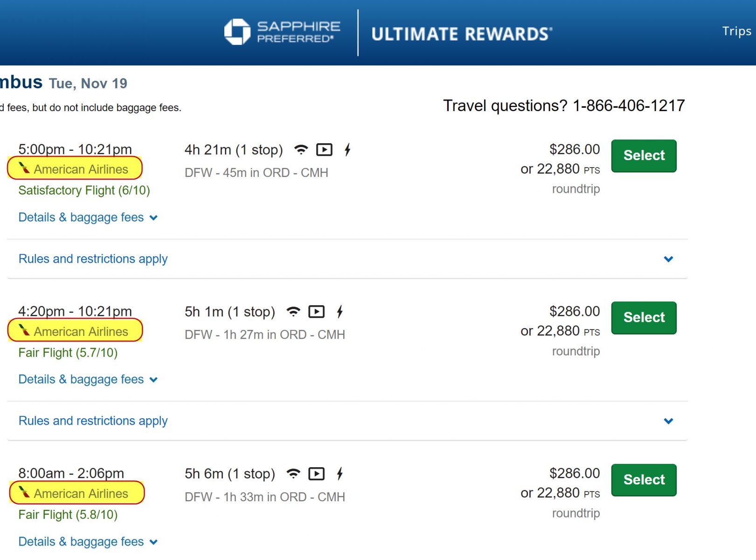The width and height of the screenshot is (756, 560).
Task: Expand Details & baggage fees for 4:20pm flight
Action: pos(88,379)
